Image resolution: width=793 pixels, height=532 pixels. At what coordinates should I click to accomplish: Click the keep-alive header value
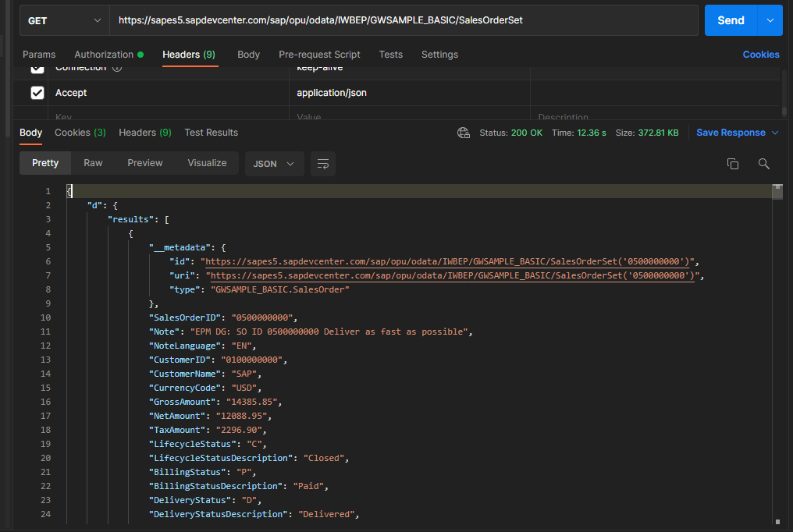[320, 68]
